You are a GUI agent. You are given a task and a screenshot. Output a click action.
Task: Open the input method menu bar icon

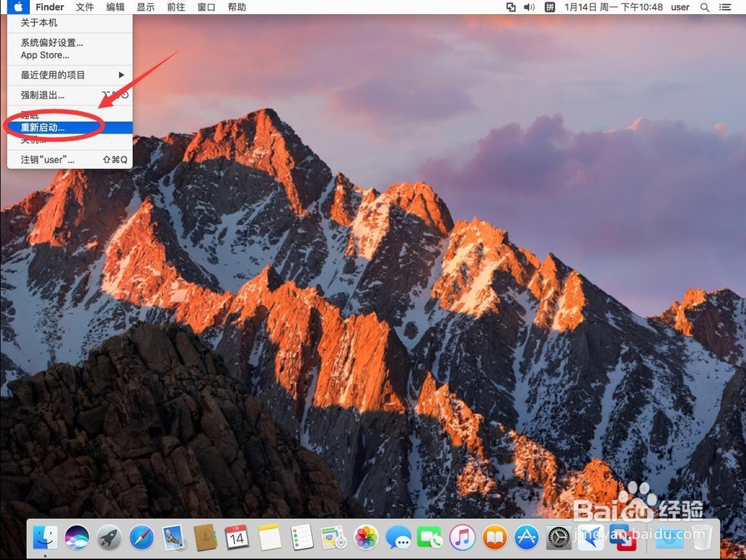pyautogui.click(x=550, y=7)
